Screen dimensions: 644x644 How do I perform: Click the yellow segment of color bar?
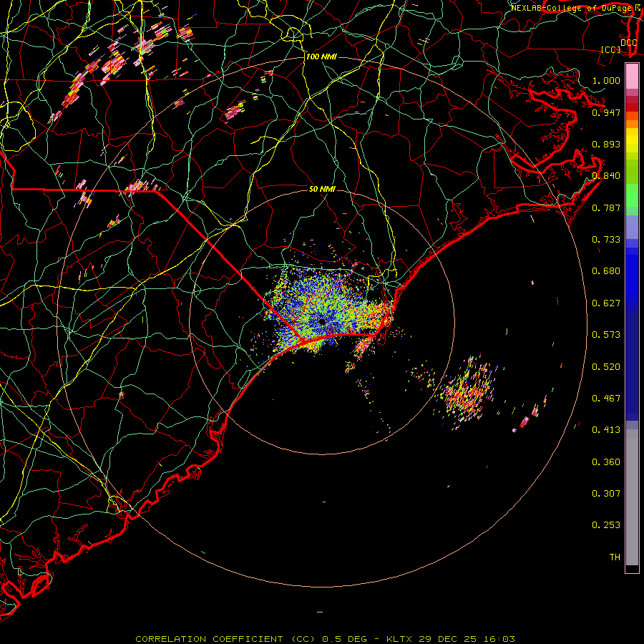(632, 140)
